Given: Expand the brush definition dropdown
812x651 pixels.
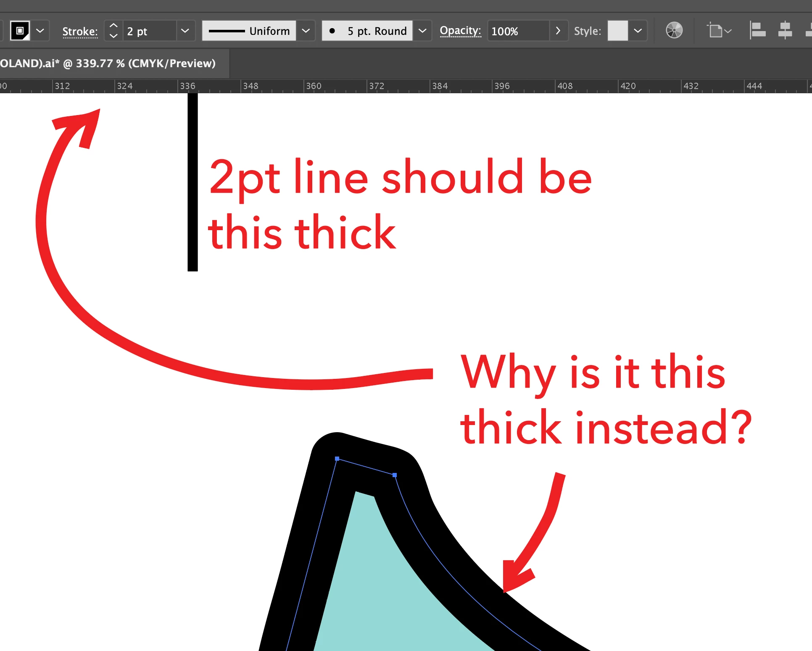Looking at the screenshot, I should tap(423, 31).
